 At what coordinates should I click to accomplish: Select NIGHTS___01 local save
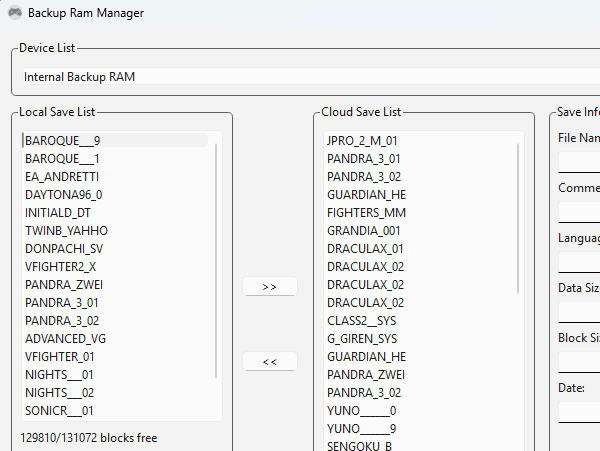tap(115, 374)
